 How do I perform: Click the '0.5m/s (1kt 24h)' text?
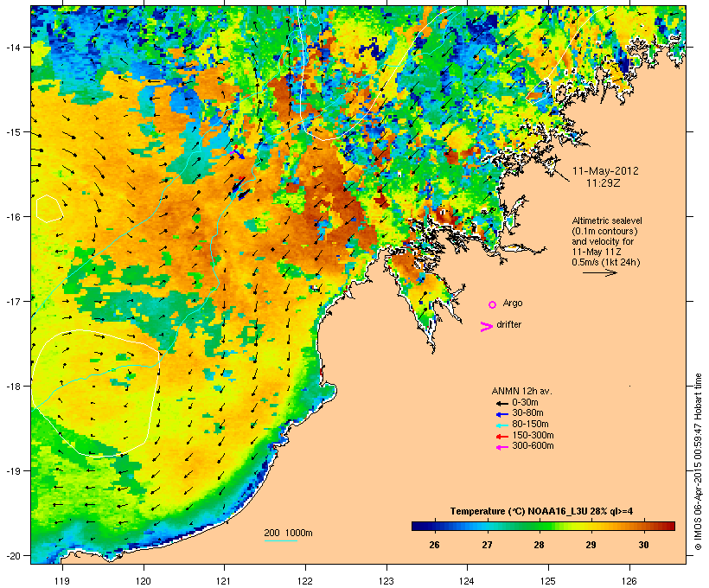(x=606, y=262)
